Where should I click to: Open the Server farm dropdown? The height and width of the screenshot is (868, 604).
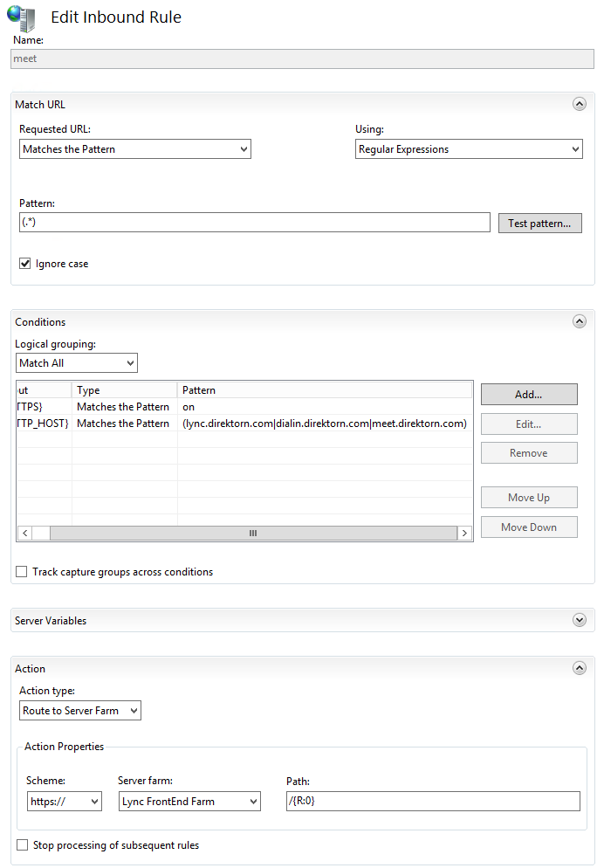point(189,801)
